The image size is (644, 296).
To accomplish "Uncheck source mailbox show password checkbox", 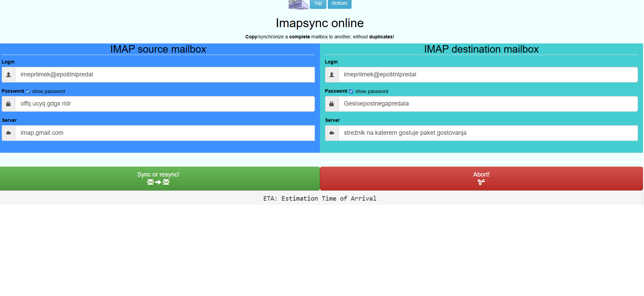I will click(28, 92).
